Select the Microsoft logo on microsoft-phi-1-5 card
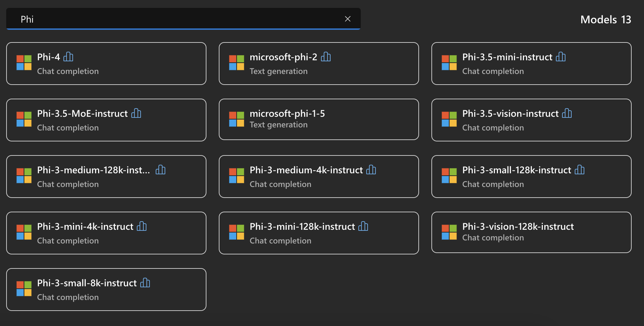644x326 pixels. tap(237, 119)
